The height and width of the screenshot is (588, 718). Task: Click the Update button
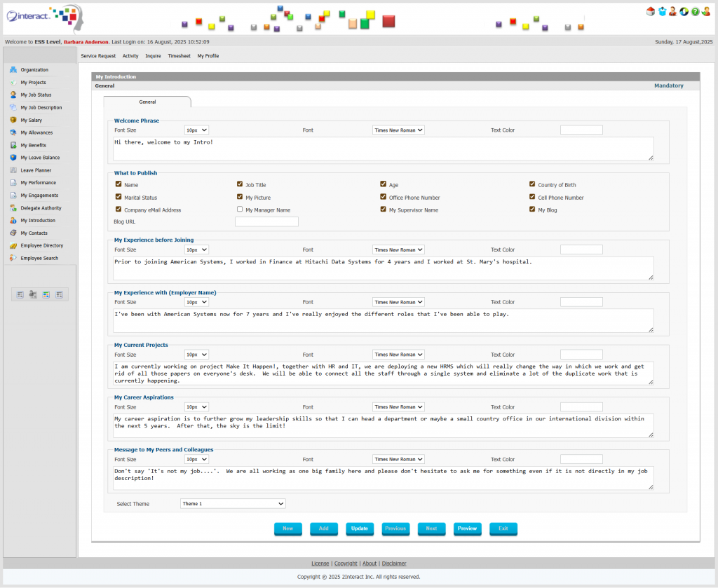[360, 528]
